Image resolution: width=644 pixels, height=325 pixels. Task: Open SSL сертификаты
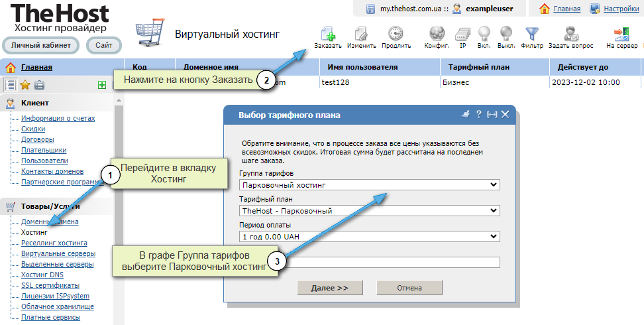(50, 285)
